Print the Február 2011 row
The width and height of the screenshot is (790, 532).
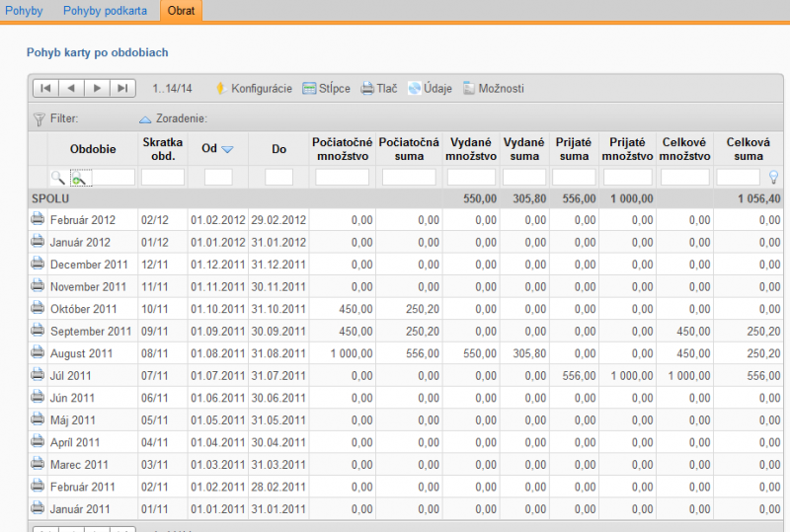point(38,486)
